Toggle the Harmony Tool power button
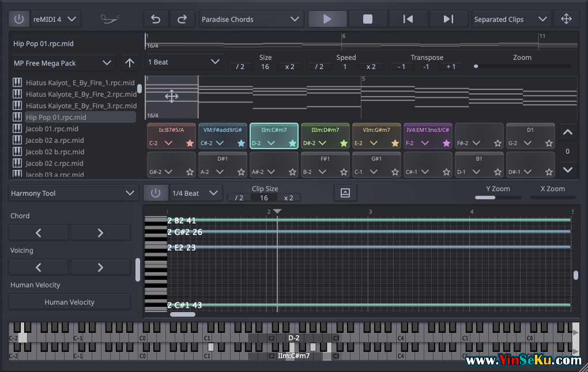This screenshot has width=588, height=372. 156,193
